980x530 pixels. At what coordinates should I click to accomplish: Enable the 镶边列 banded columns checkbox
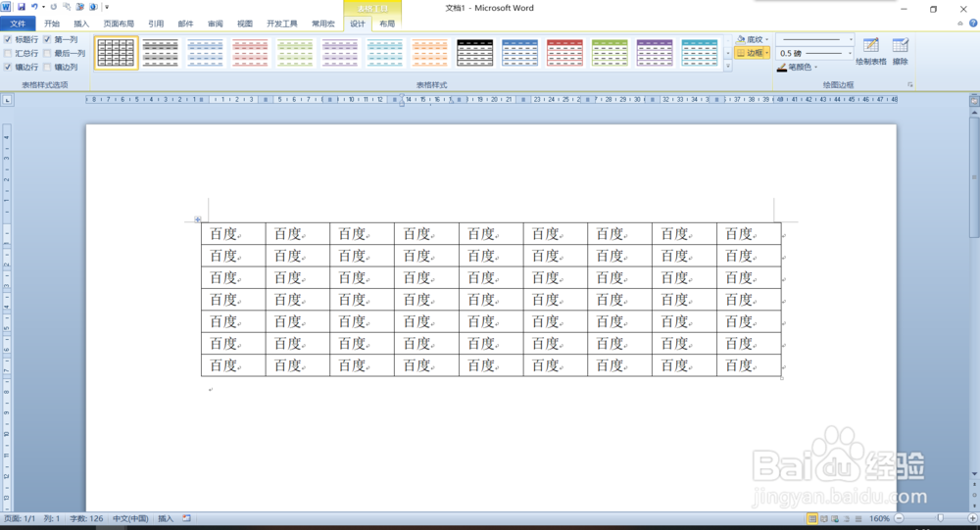pyautogui.click(x=47, y=67)
